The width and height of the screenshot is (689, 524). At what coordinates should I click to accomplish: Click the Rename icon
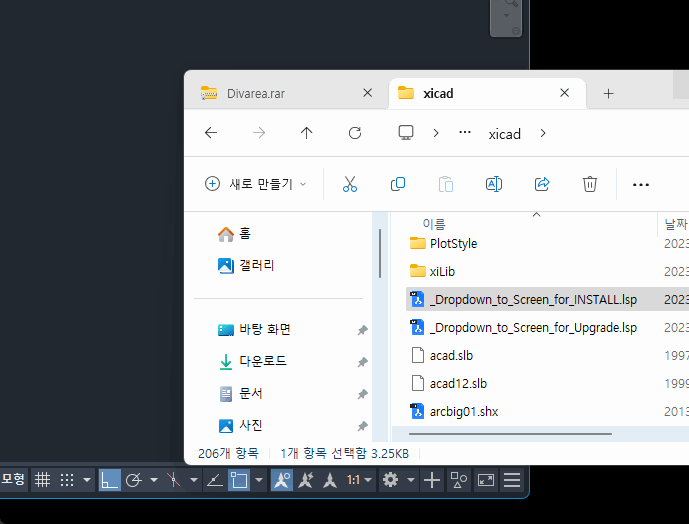[494, 184]
